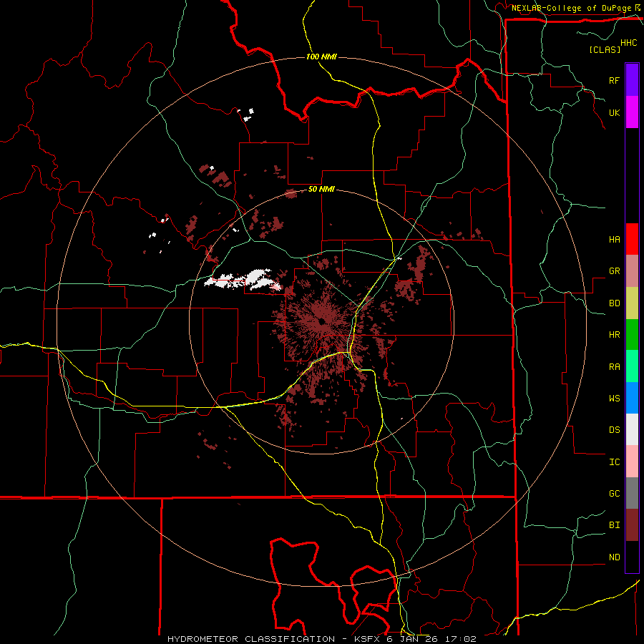Click the GC legend label
The height and width of the screenshot is (644, 644).
point(614,493)
